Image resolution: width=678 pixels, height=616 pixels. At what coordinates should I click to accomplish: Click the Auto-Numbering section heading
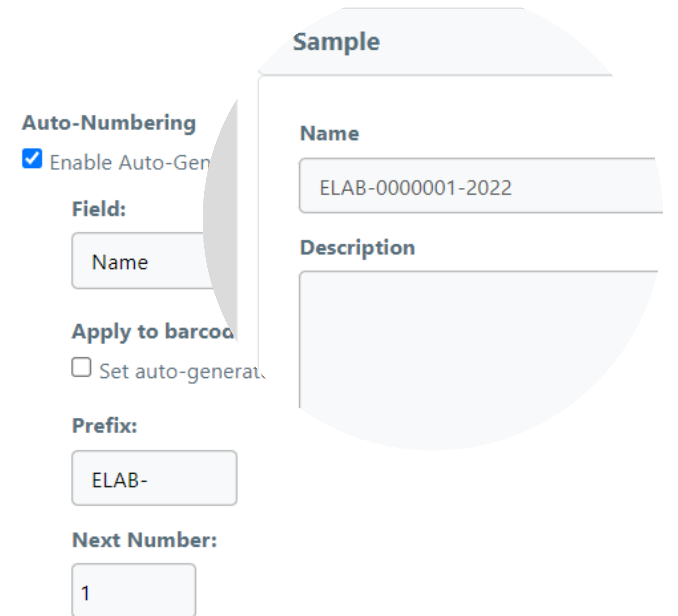click(x=109, y=123)
